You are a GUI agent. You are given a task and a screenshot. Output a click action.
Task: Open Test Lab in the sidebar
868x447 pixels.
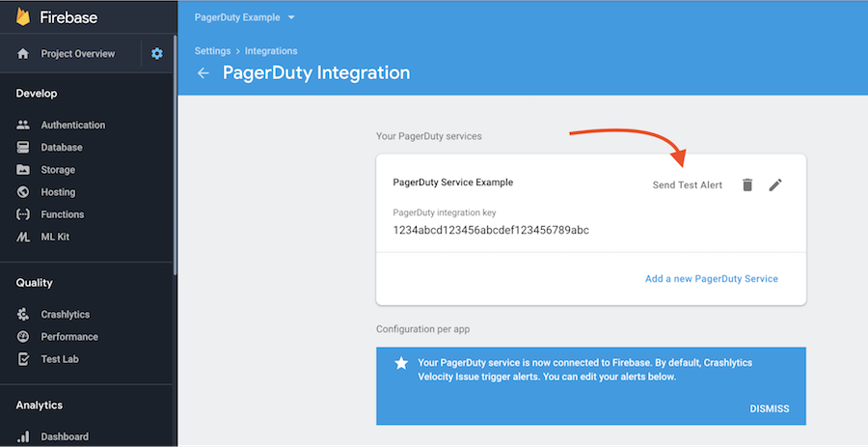(x=59, y=359)
